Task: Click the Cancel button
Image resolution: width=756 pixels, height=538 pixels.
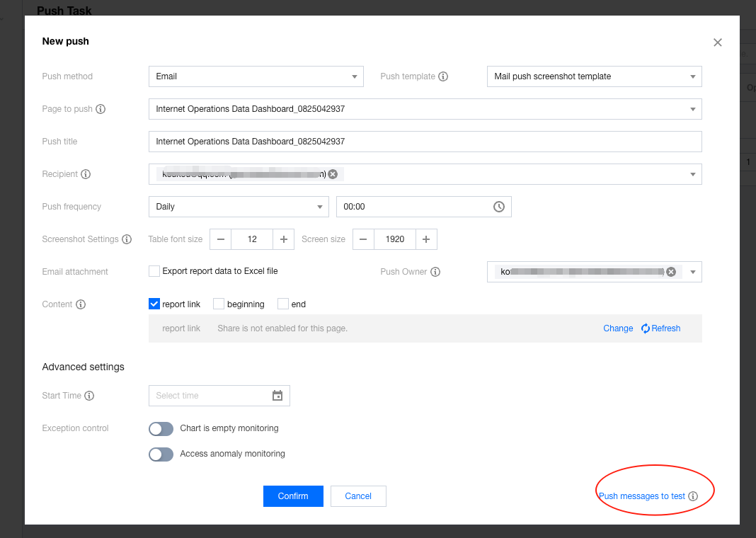Action: click(x=358, y=496)
